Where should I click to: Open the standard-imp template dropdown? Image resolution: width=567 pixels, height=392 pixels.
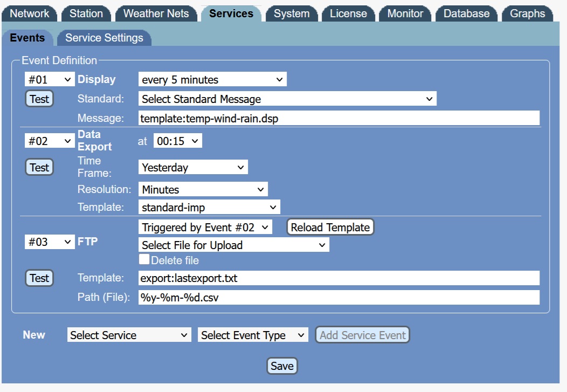pos(209,207)
